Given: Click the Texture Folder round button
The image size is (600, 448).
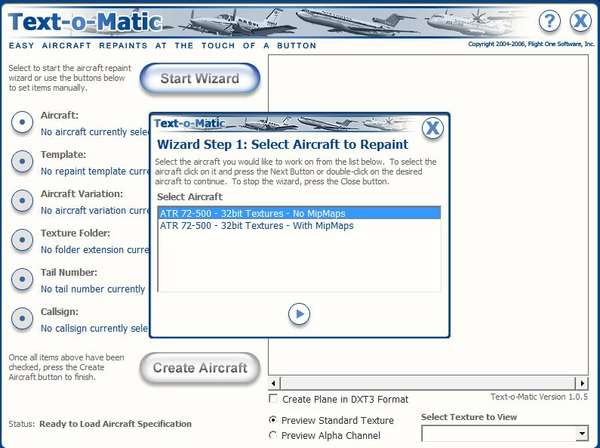Looking at the screenshot, I should tap(22, 240).
